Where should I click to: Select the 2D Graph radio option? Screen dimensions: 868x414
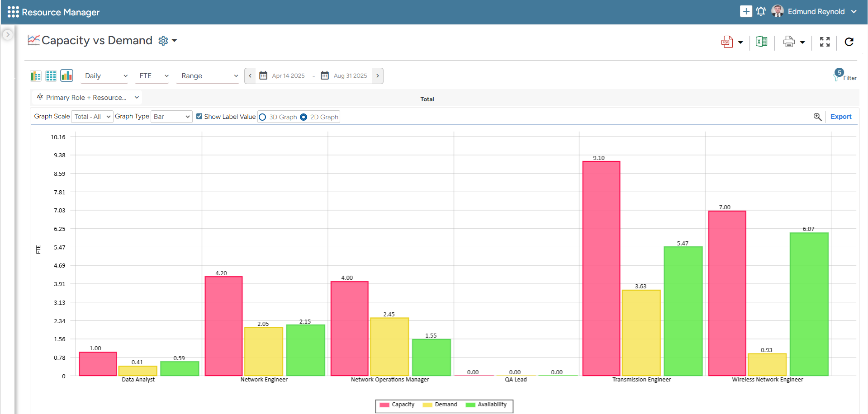point(304,117)
